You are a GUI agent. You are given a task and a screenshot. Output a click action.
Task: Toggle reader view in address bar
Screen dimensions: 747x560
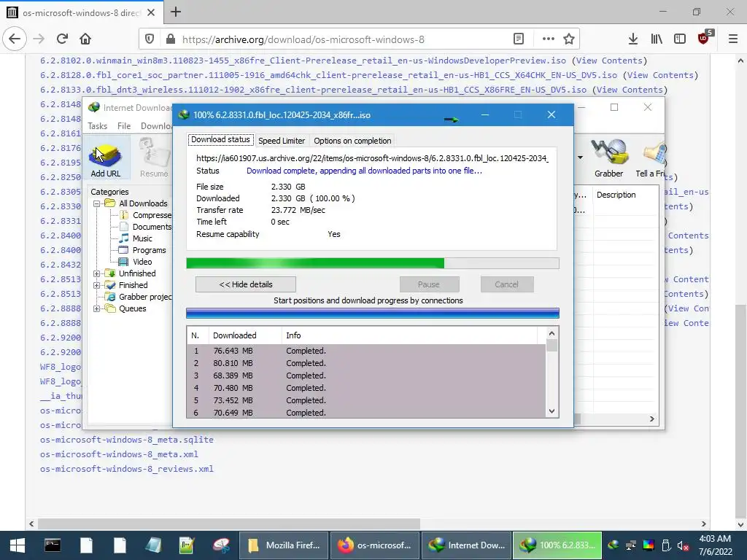[519, 39]
